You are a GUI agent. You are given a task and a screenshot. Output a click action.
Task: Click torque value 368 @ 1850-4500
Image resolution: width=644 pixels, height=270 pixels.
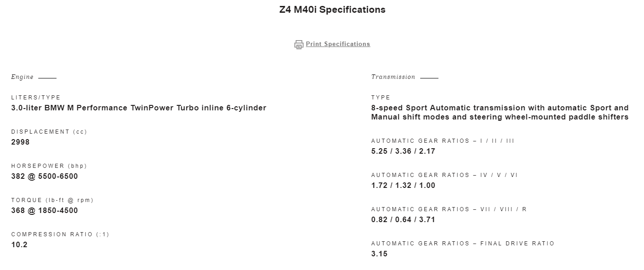tap(45, 211)
